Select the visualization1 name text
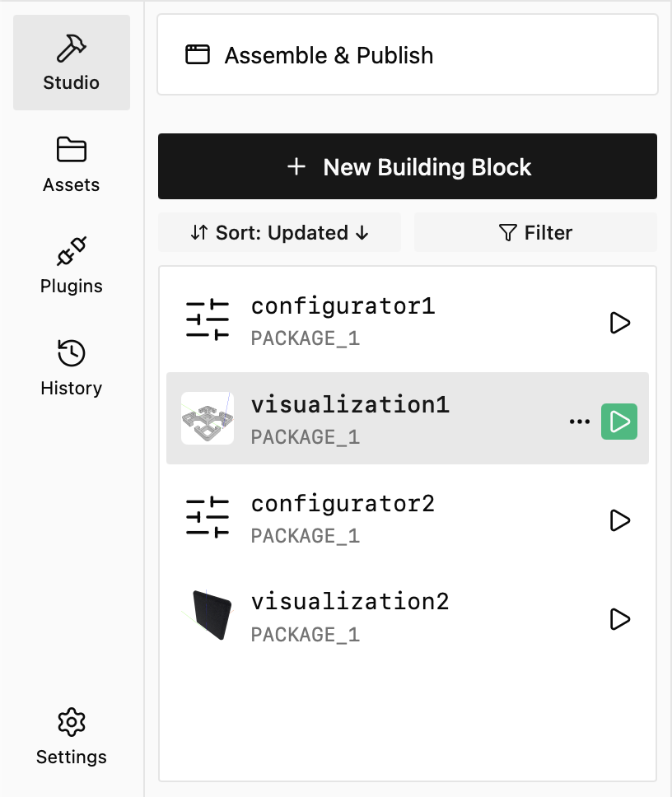The height and width of the screenshot is (797, 672). click(350, 405)
